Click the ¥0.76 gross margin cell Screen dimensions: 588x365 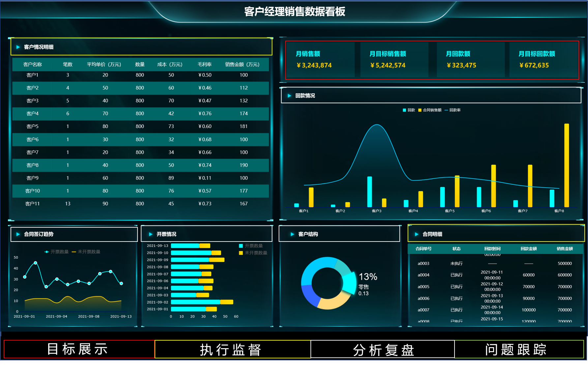[205, 114]
